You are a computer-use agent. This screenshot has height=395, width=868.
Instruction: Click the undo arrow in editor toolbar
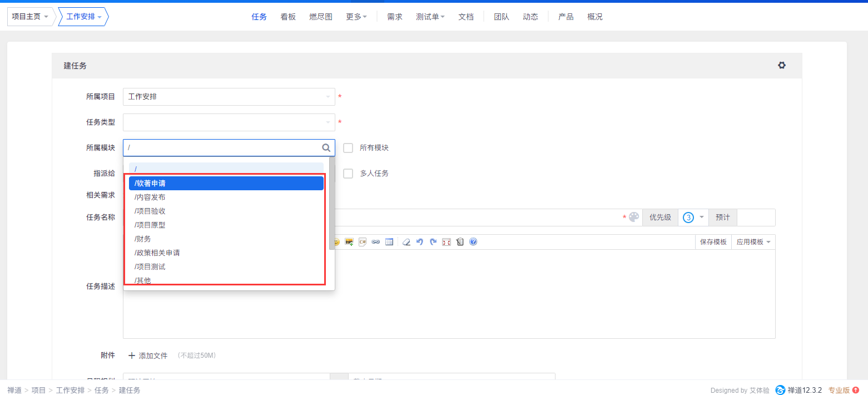pos(420,242)
